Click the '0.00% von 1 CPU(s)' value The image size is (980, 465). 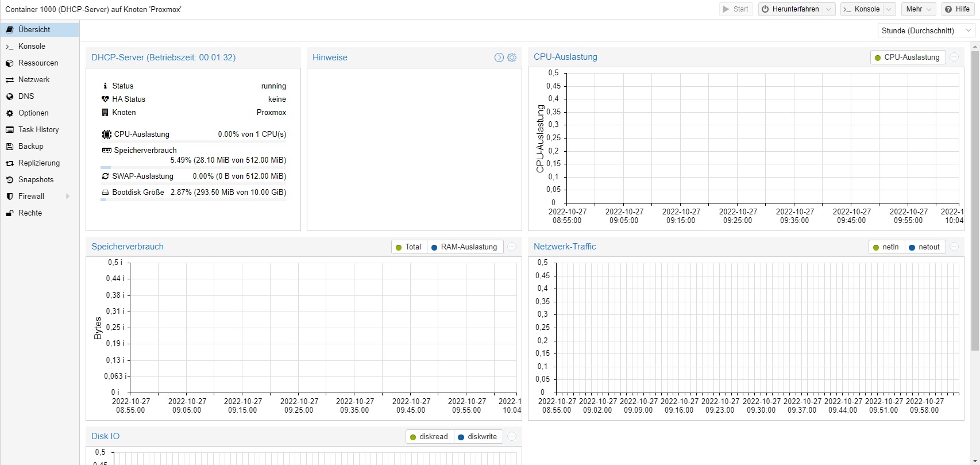(252, 134)
